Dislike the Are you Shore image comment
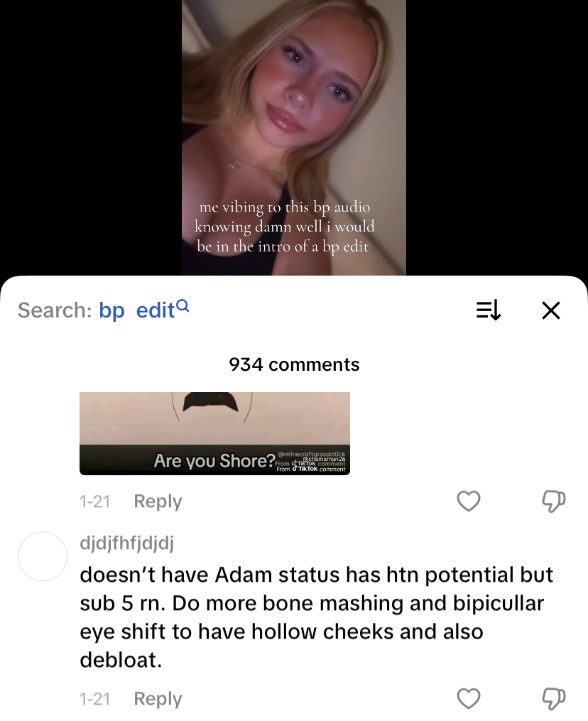588x721 pixels. [x=553, y=501]
